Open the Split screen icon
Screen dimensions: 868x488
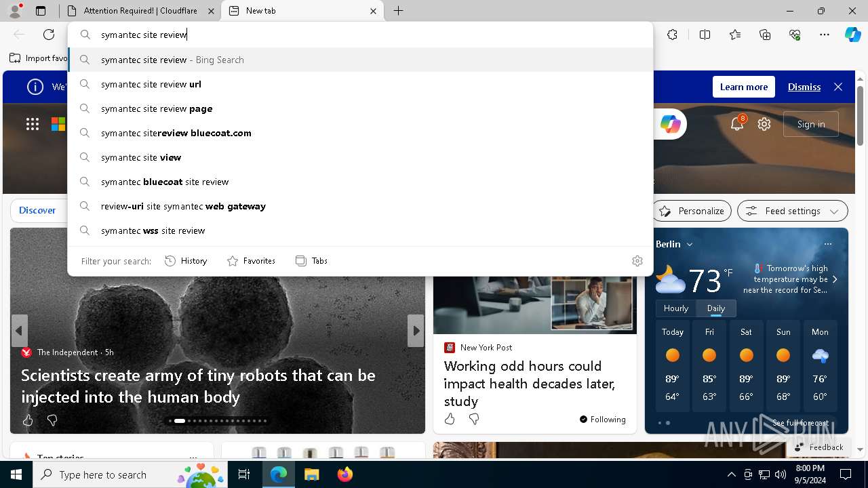(x=705, y=35)
